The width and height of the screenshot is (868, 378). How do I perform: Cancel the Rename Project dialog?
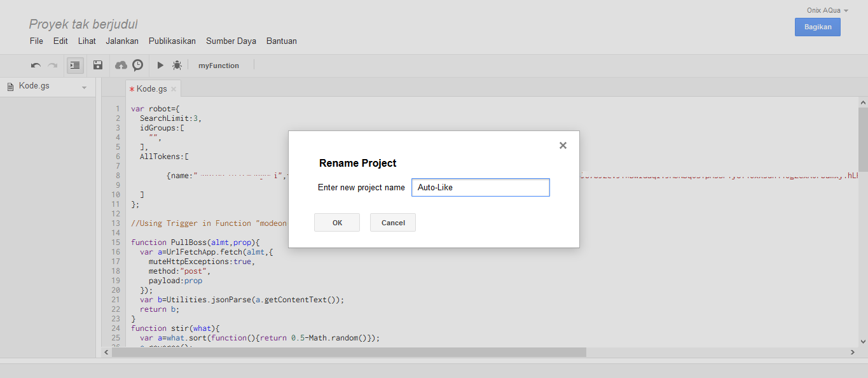[393, 223]
